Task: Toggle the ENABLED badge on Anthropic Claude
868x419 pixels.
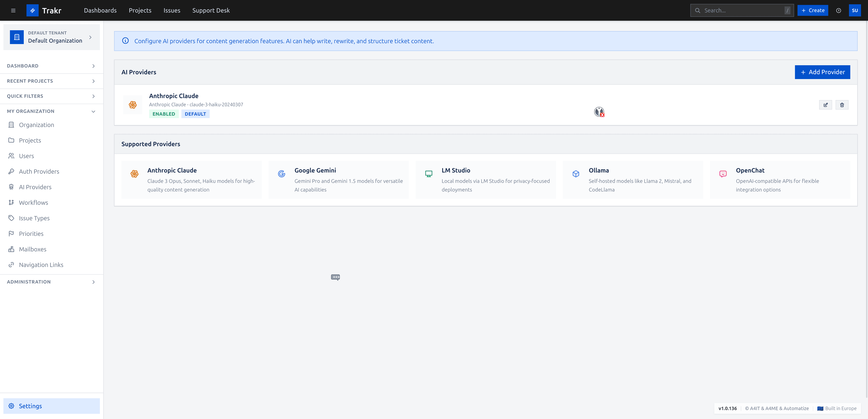Action: 164,114
